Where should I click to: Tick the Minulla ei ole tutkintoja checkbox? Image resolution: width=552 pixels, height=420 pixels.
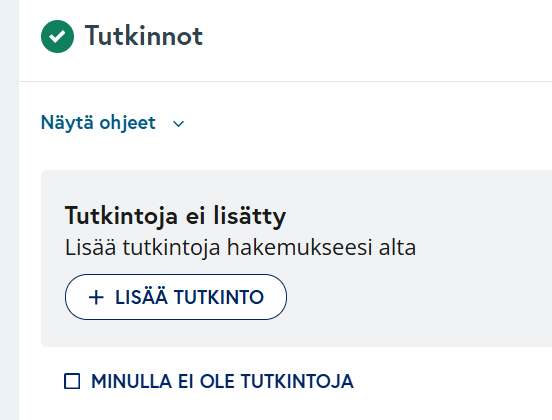pos(72,381)
